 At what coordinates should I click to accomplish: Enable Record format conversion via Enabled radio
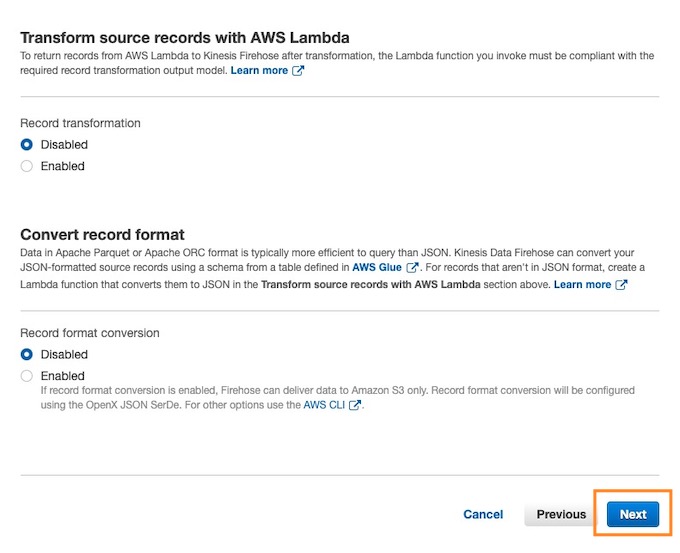(26, 376)
